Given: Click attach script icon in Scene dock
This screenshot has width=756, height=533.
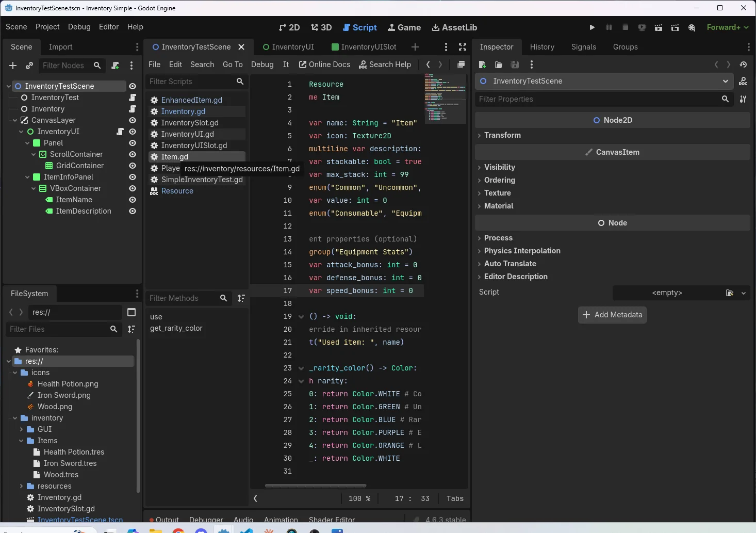Looking at the screenshot, I should click(x=116, y=66).
